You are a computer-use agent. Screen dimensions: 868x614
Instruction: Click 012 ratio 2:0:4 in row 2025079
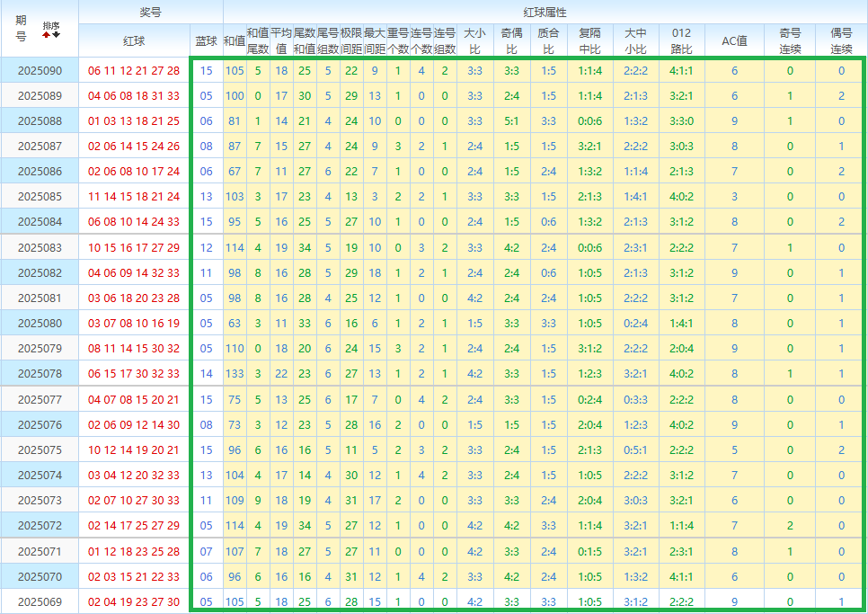click(x=681, y=348)
